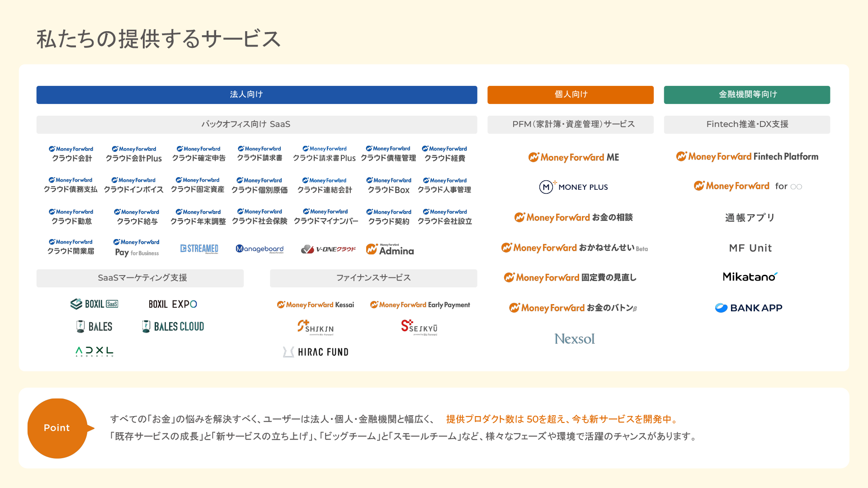This screenshot has width=868, height=488.
Task: Open the Money Forward お金の相談 logo
Action: (x=574, y=217)
